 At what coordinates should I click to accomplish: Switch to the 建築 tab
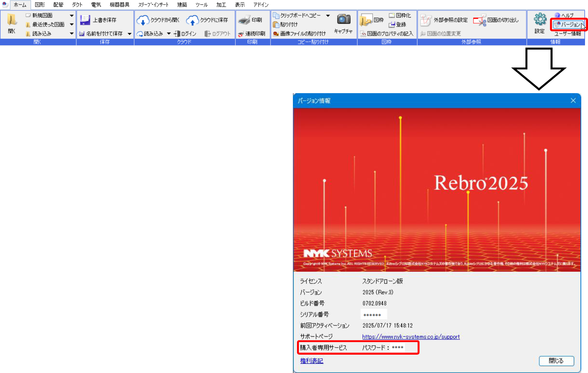(182, 5)
